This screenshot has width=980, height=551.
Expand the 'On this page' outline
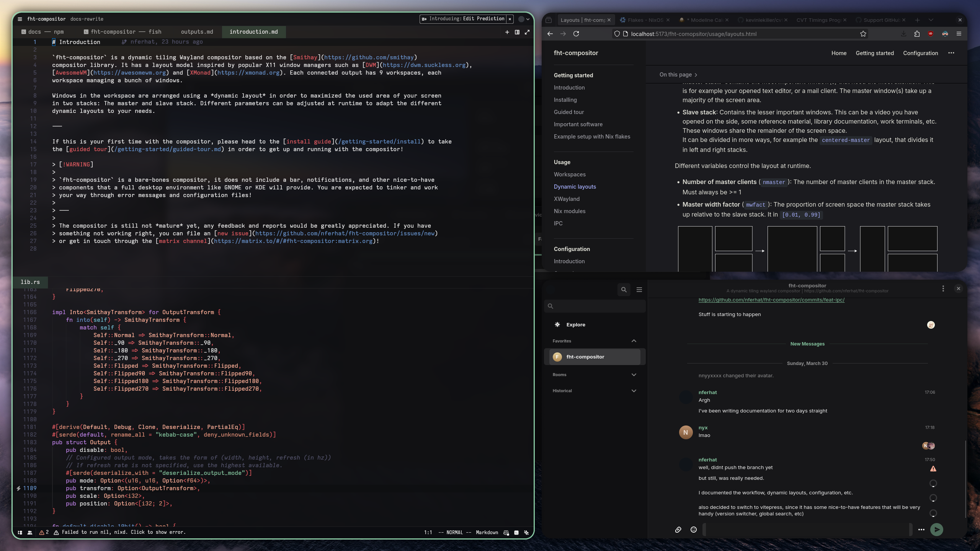[x=678, y=75]
